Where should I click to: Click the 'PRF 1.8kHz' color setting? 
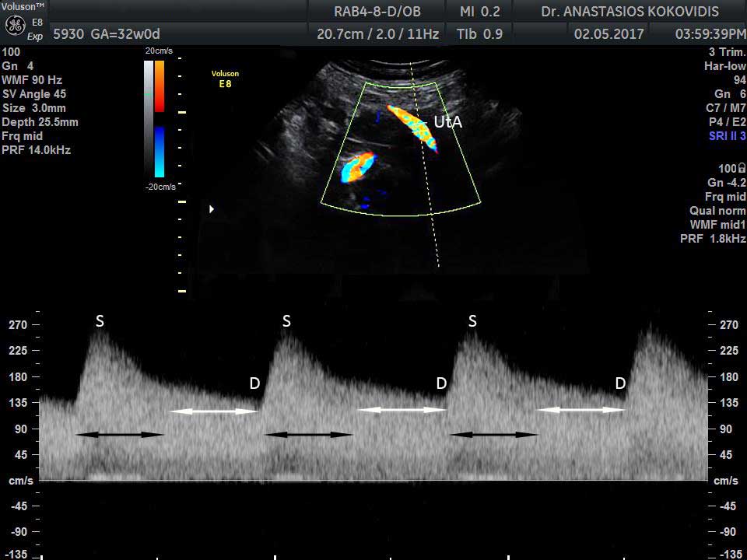point(714,239)
